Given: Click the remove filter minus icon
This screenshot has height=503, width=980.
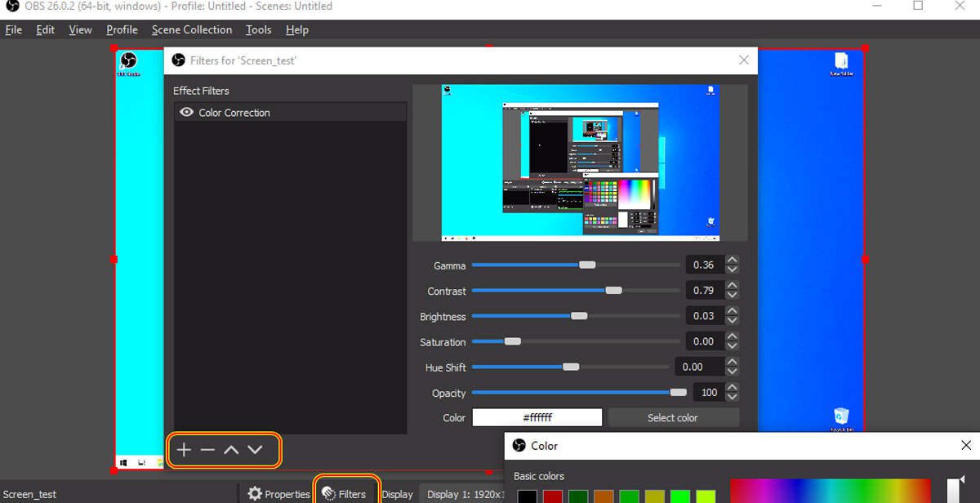Looking at the screenshot, I should [207, 450].
